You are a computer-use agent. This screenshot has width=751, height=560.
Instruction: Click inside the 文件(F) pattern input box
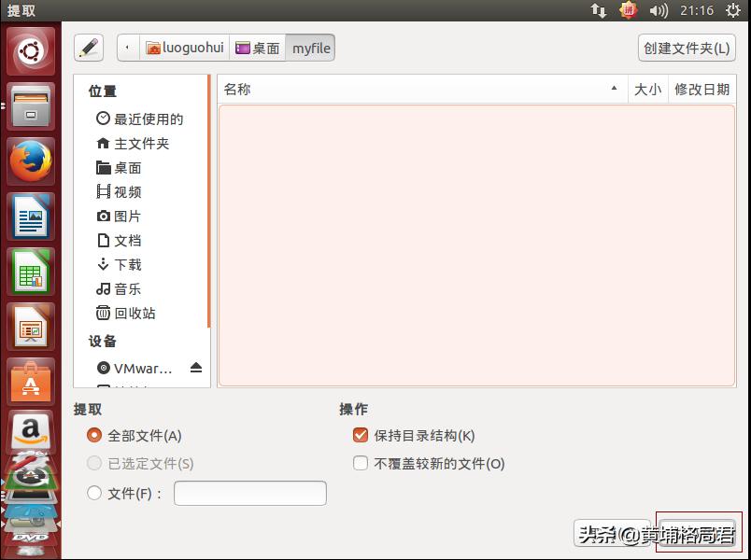coord(249,493)
